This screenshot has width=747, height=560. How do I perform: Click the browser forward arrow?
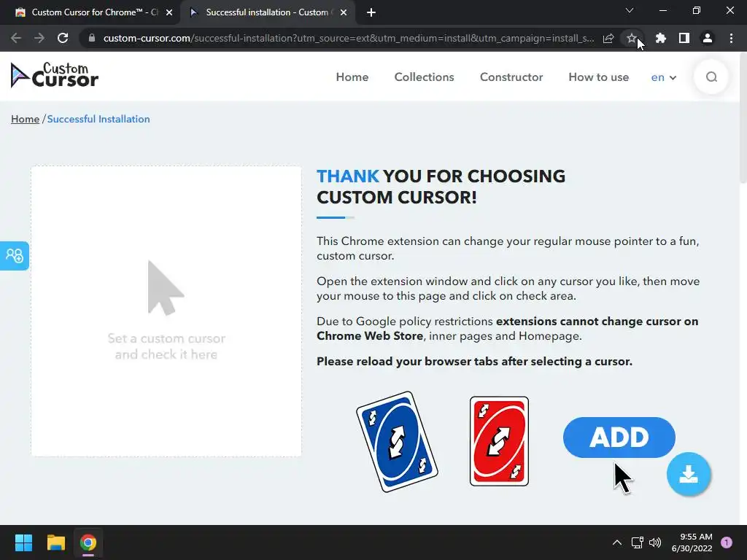[39, 38]
